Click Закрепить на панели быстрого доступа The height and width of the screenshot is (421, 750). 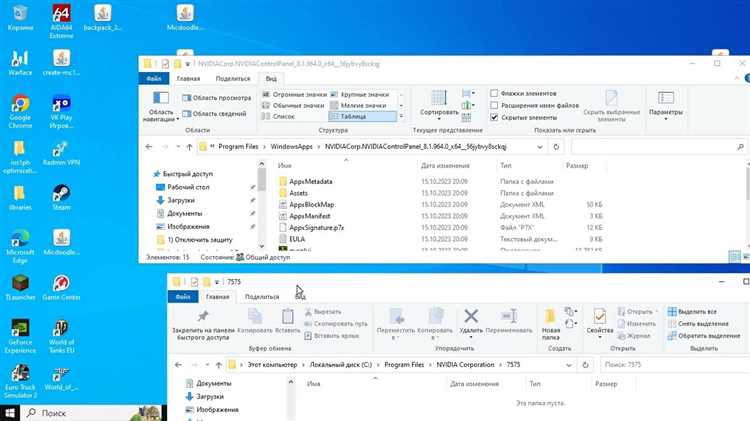coord(203,324)
